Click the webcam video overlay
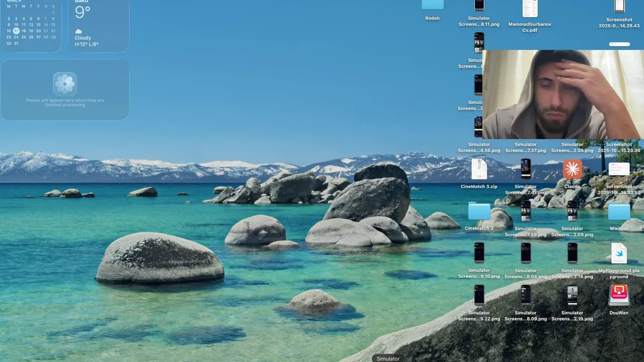 [563, 95]
